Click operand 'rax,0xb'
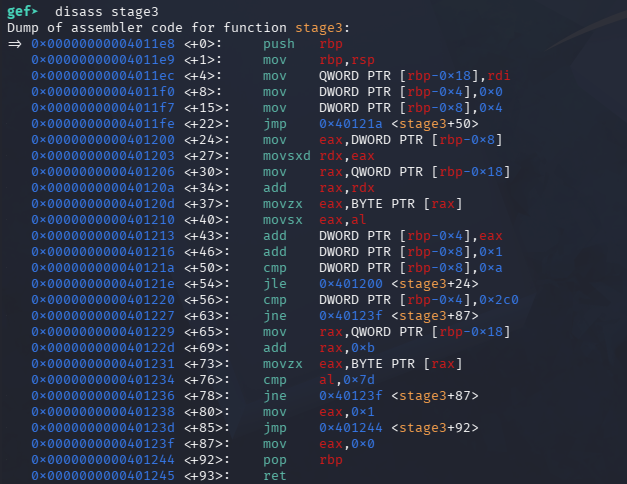627x484 pixels. (x=347, y=348)
